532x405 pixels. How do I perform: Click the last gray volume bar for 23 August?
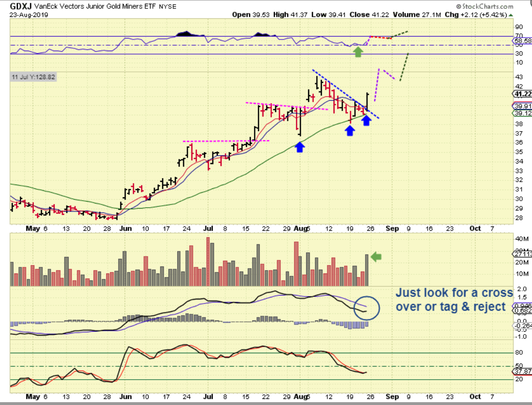tap(367, 270)
